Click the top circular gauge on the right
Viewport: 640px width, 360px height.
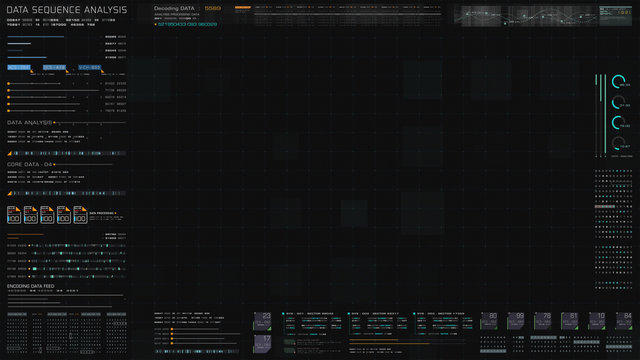click(x=618, y=82)
